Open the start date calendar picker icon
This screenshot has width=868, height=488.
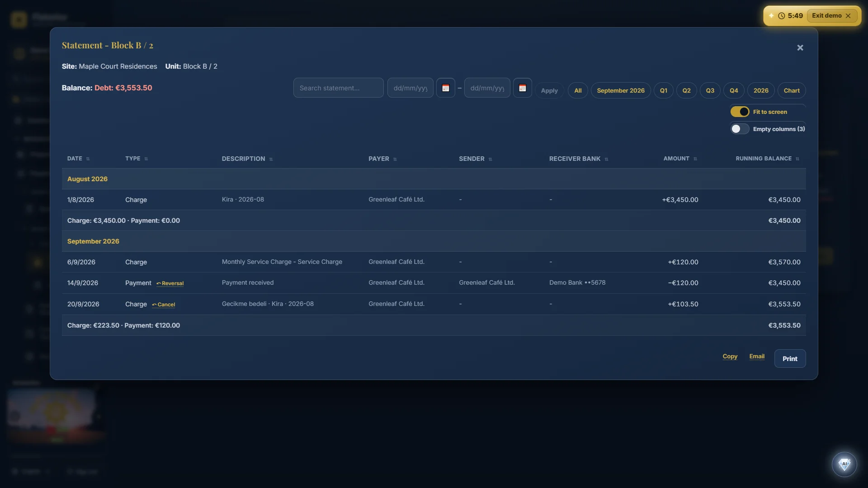(445, 88)
